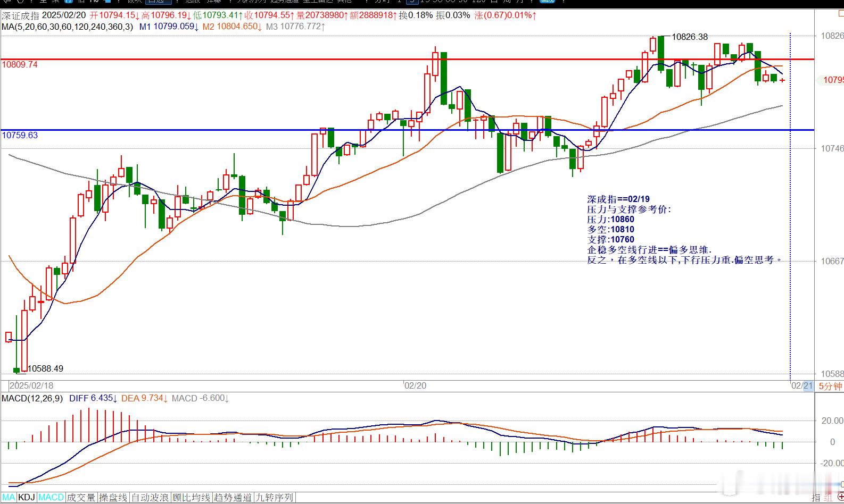This screenshot has width=844, height=504.
Task: Select the M3 10776.772 moving average value
Action: coord(296,26)
